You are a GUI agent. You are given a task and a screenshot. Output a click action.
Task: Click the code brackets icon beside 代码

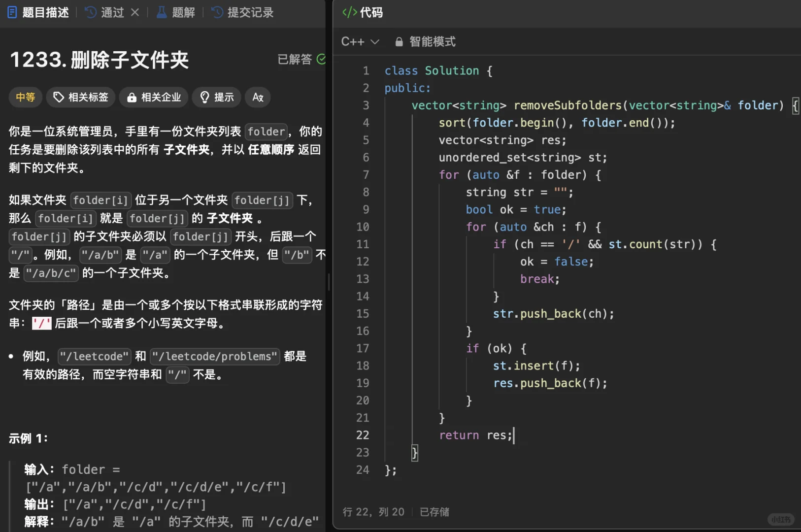349,12
